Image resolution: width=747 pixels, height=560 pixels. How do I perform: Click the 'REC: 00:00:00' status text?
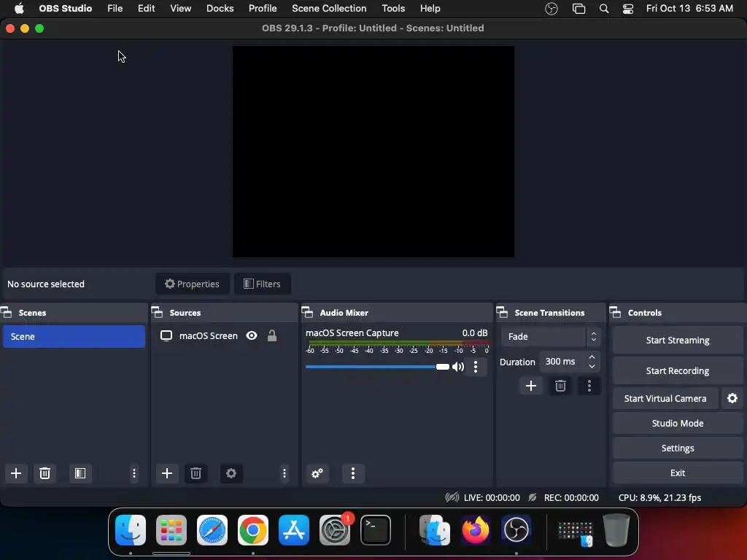click(x=571, y=497)
